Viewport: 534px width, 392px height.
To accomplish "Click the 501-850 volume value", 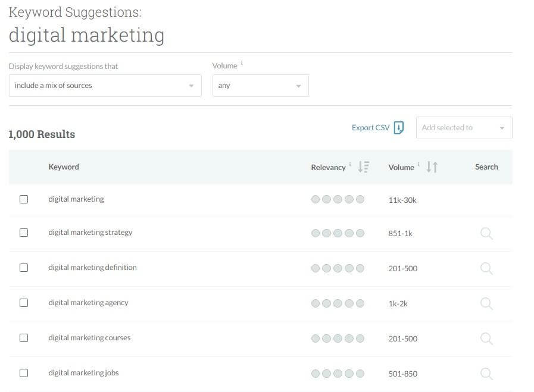I will [403, 374].
